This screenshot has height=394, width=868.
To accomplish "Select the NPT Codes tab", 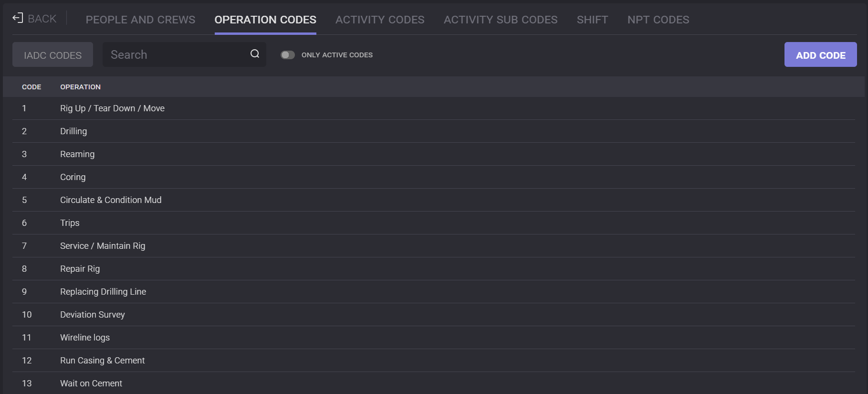I will [658, 20].
